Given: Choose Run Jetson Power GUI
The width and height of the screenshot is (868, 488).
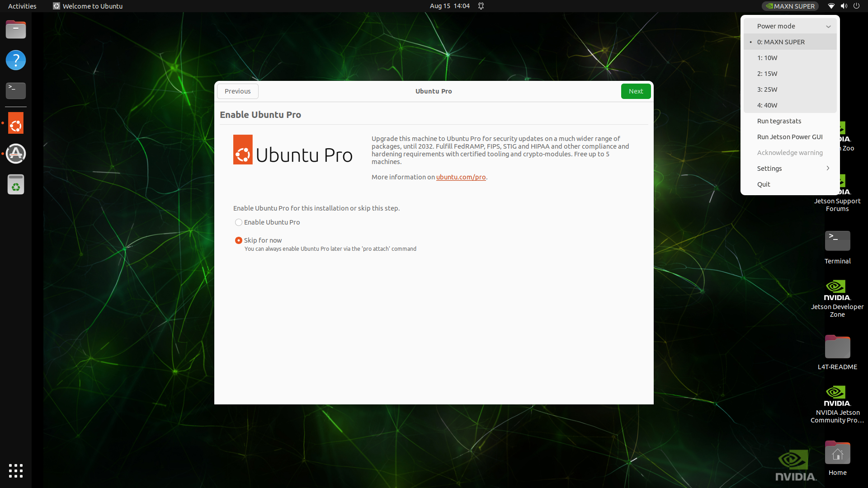Looking at the screenshot, I should pos(789,137).
